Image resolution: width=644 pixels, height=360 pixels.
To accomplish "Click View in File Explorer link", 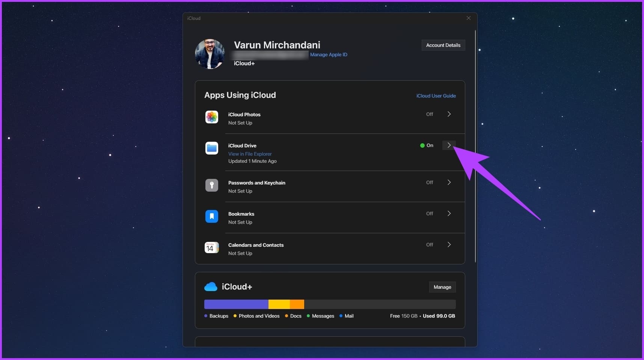I will coord(250,154).
